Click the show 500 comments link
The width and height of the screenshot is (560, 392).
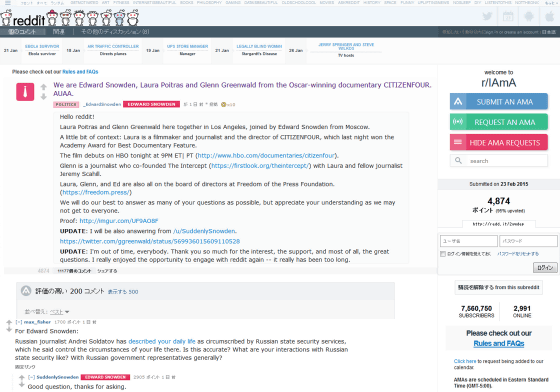point(123,292)
